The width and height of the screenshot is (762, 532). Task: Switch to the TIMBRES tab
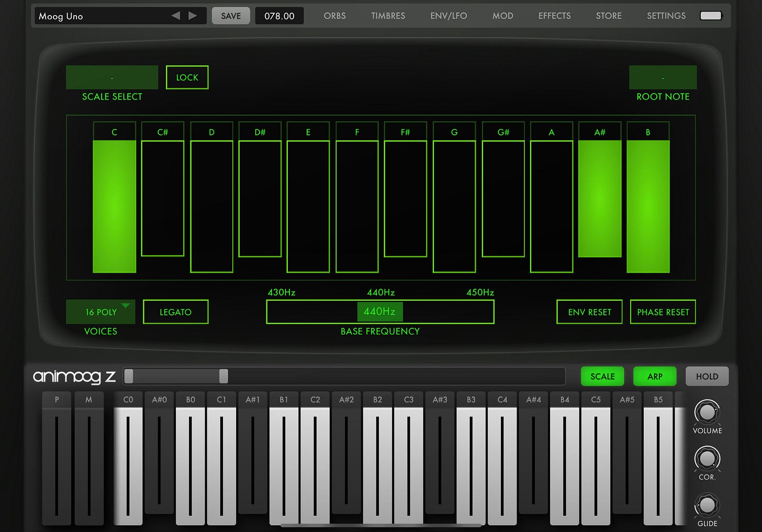point(388,16)
